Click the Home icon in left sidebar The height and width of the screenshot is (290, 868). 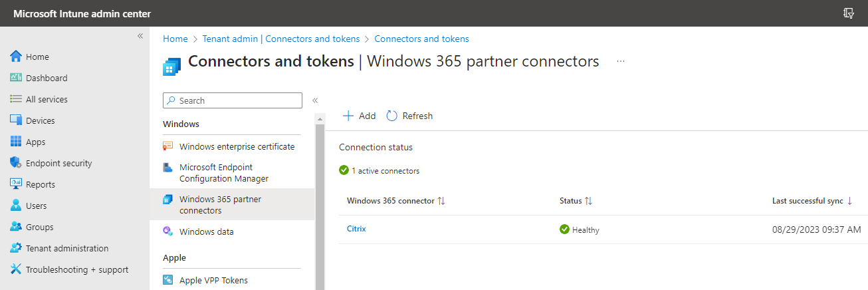click(17, 57)
